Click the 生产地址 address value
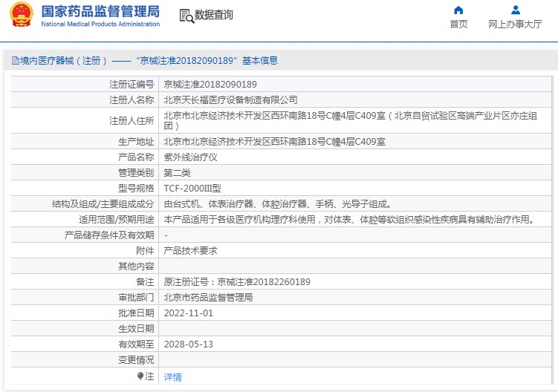558x392 pixels. coord(274,142)
